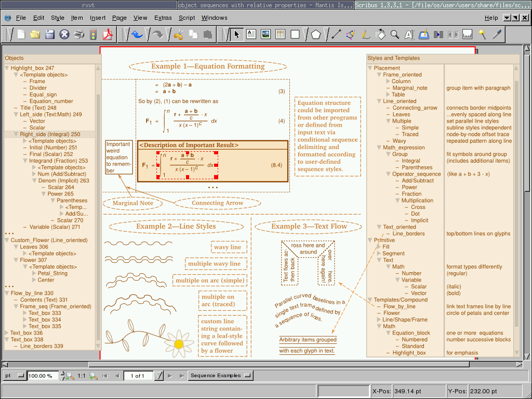Open the Sequence Examples layer dropdown
Viewport: 532px width, 399px height.
pos(220,376)
